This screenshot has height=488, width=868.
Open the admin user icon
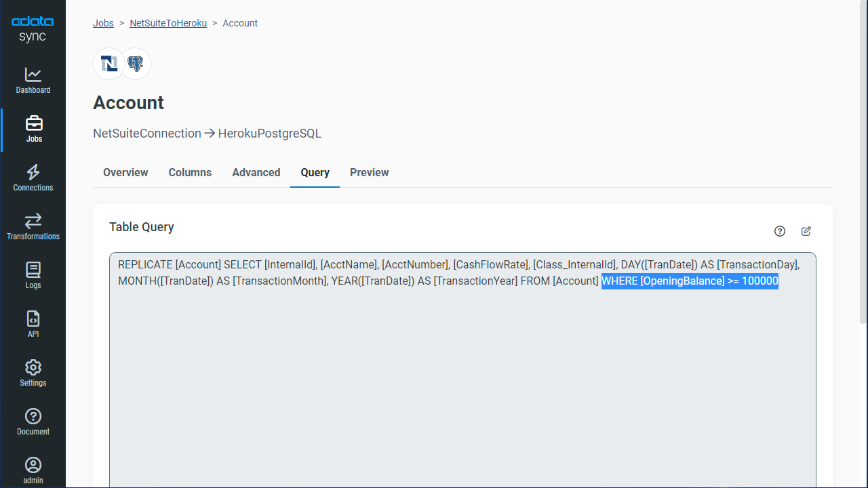[x=33, y=470]
